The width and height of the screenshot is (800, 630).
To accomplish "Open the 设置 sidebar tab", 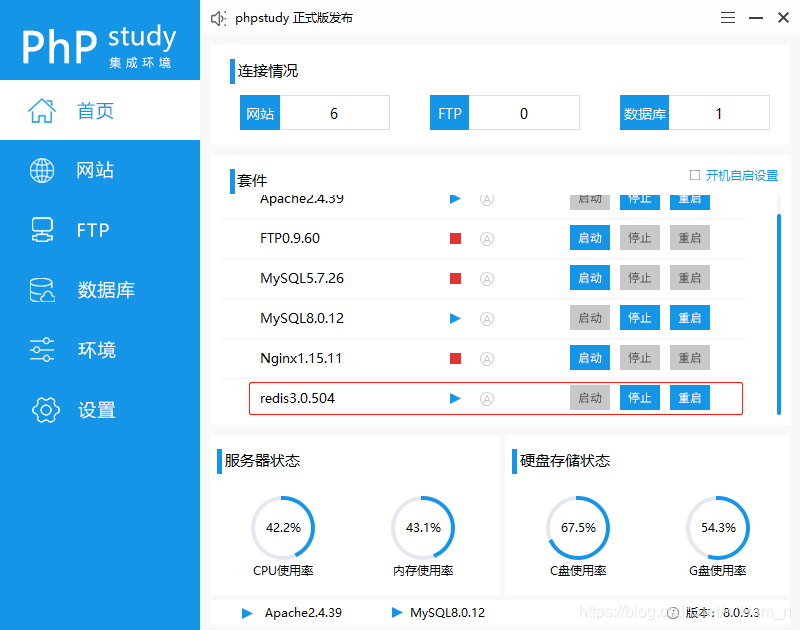I will (100, 410).
